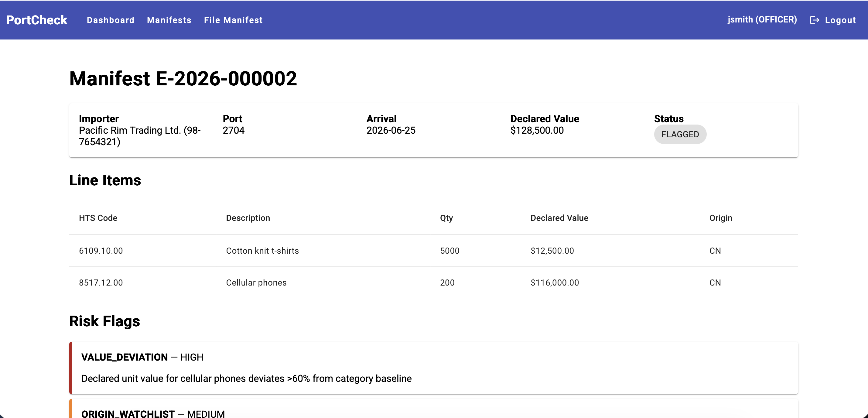Click the Port field label
This screenshot has width=868, height=418.
pos(232,119)
